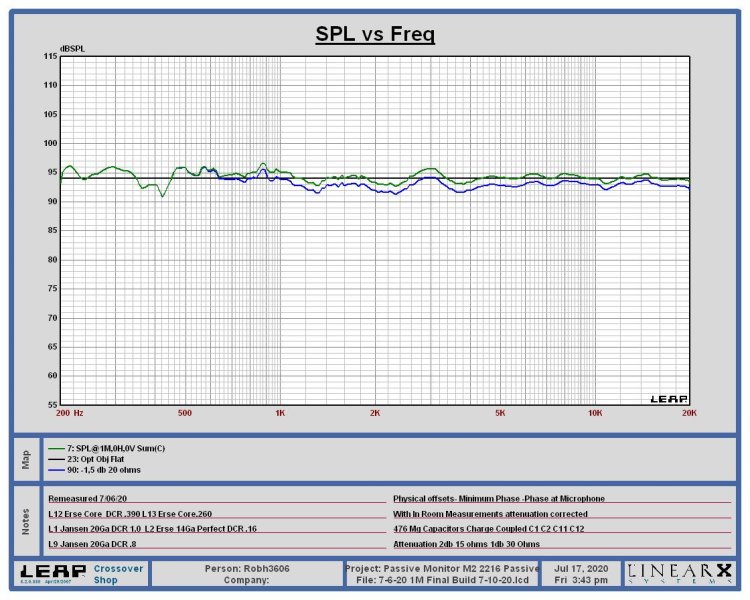Click the black line legend marker for curve 23
The image size is (750, 600).
[x=56, y=459]
